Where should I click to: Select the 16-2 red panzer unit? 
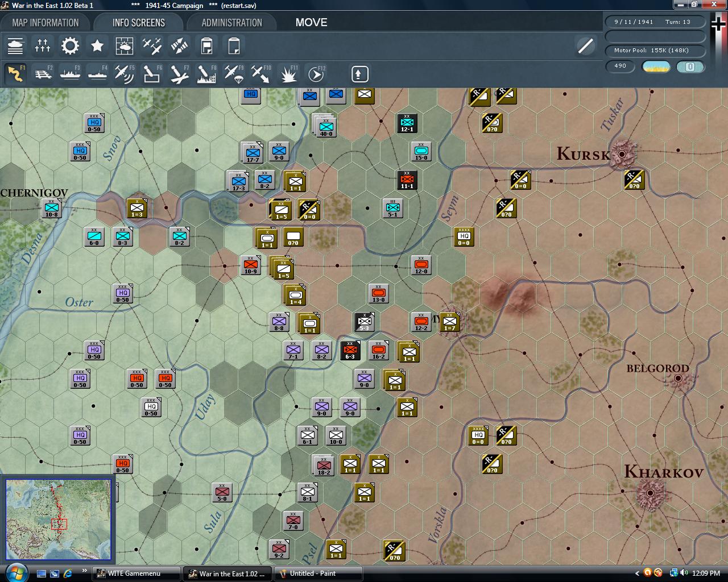coord(378,350)
